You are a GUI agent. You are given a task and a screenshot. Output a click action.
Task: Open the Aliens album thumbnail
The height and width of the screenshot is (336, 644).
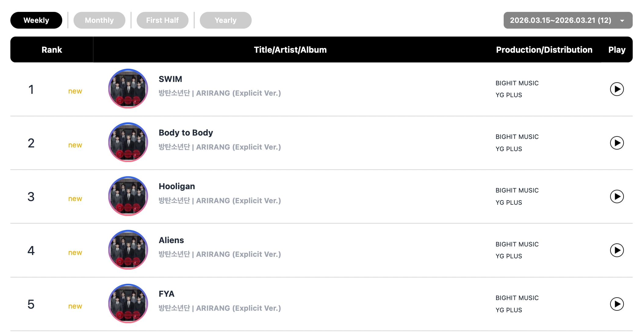pyautogui.click(x=128, y=250)
